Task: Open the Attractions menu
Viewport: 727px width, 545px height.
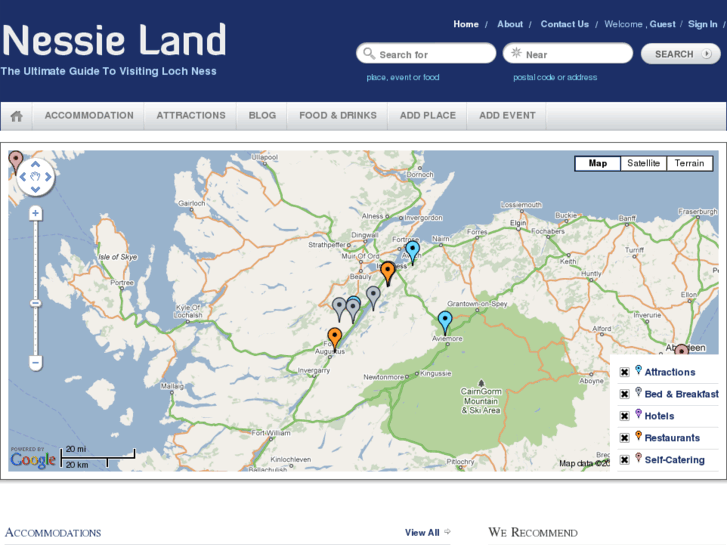Action: pyautogui.click(x=191, y=115)
